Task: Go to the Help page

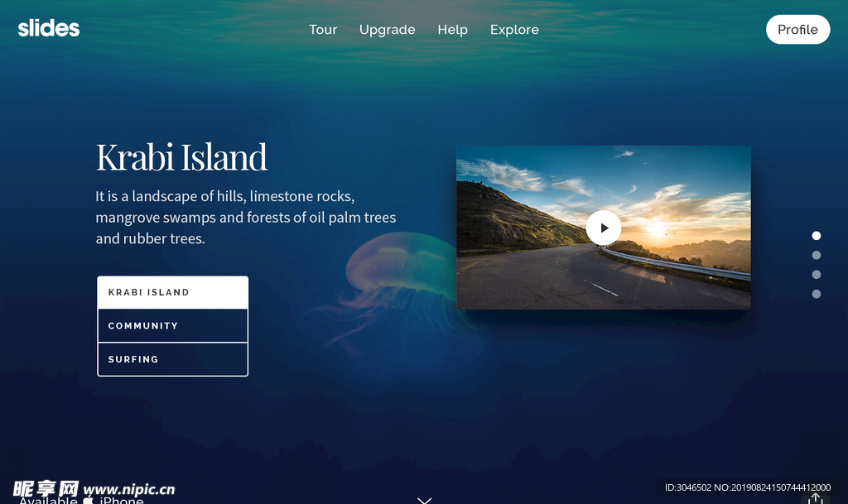Action: 453,30
